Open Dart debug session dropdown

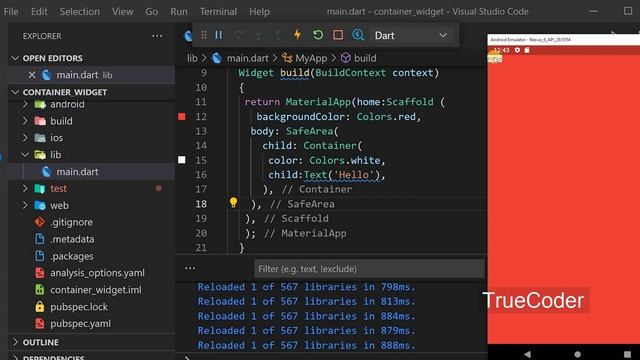click(411, 36)
